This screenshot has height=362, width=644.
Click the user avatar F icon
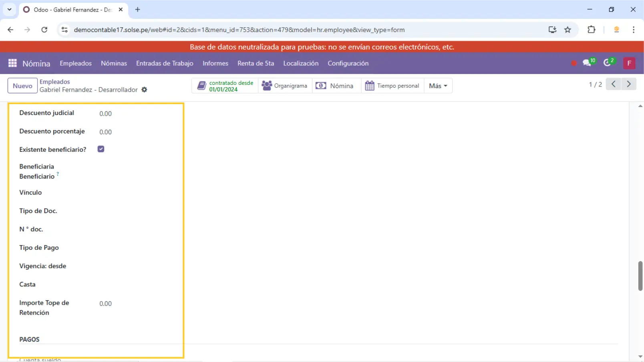[629, 63]
